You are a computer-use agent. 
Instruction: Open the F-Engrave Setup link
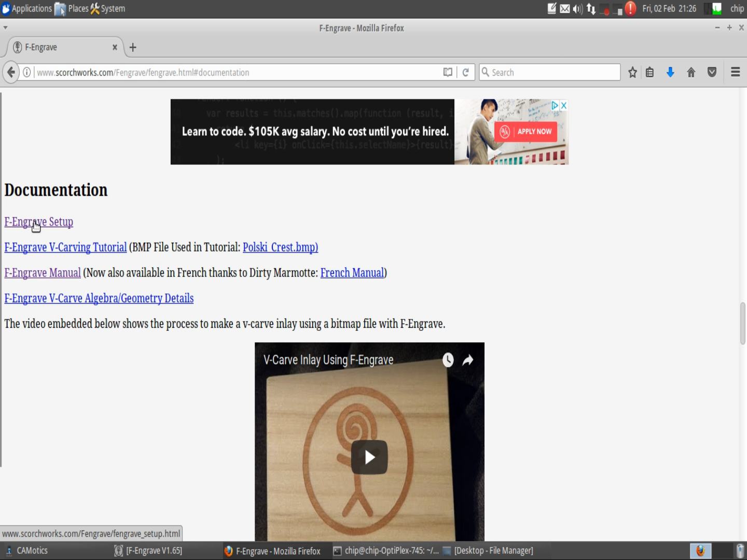click(38, 221)
